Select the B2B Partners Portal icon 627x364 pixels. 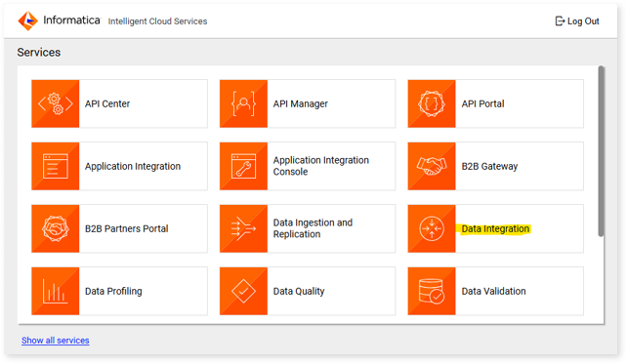click(56, 228)
